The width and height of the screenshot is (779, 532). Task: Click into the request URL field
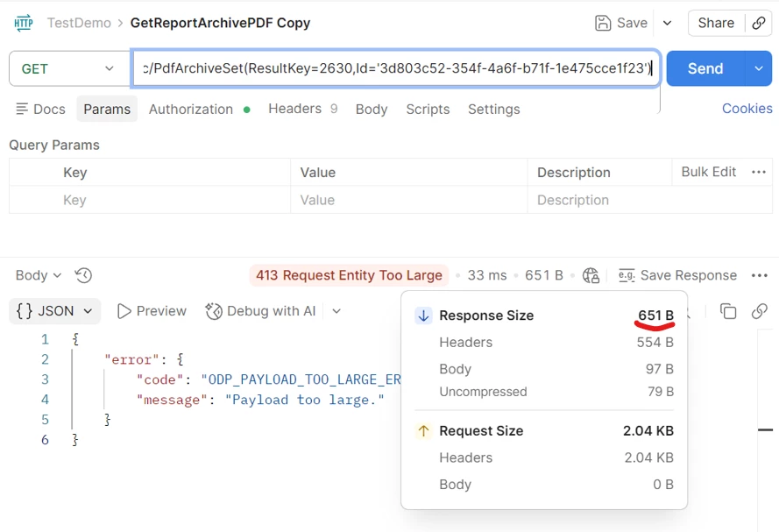tap(394, 68)
